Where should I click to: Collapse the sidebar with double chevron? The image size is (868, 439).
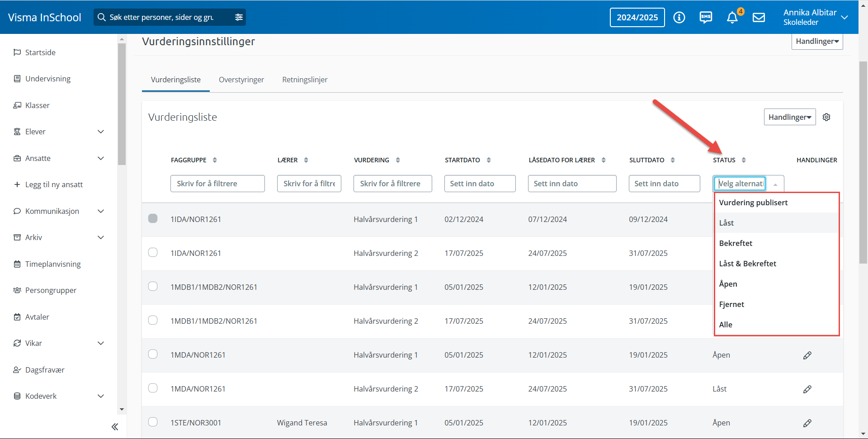coord(115,427)
